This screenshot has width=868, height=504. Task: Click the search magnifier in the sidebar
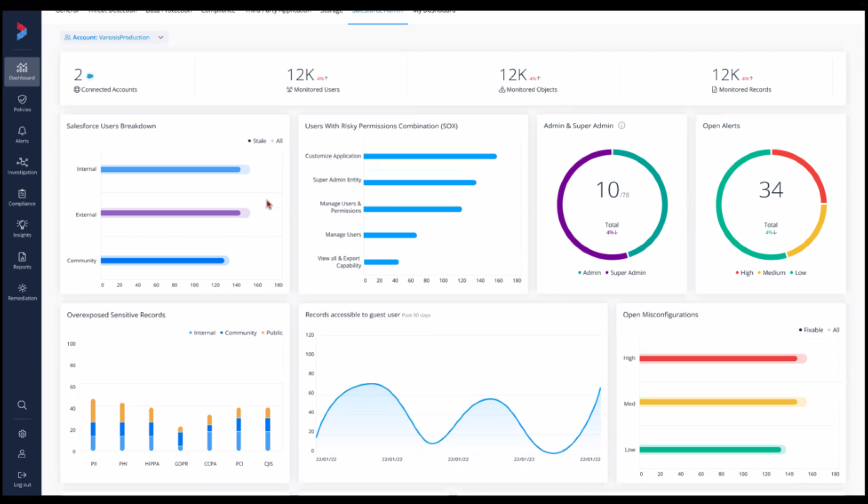[x=22, y=405]
